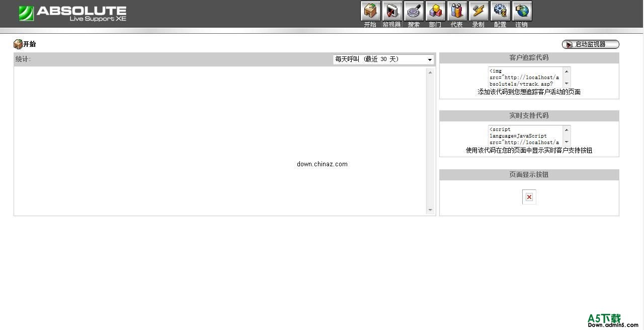This screenshot has height=330, width=644.
Task: Open the 搜索 search toolbar icon
Action: pos(414,11)
